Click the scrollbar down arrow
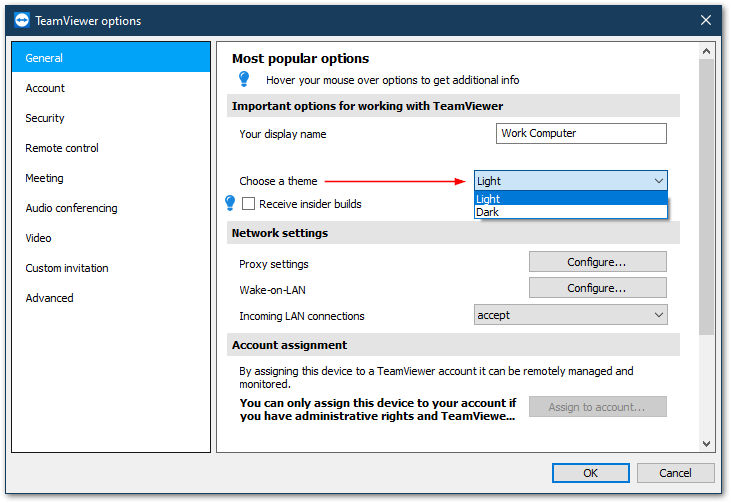This screenshot has width=731, height=503. click(706, 444)
